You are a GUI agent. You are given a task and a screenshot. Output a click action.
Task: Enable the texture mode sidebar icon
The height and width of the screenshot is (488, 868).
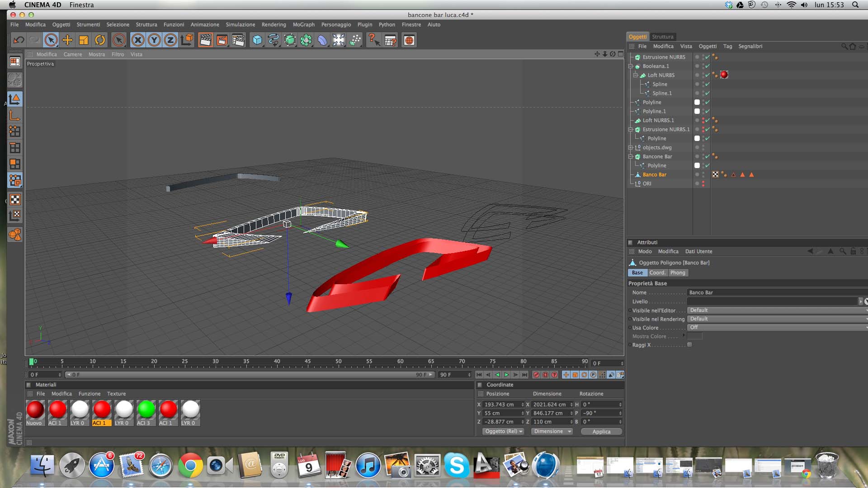click(15, 200)
